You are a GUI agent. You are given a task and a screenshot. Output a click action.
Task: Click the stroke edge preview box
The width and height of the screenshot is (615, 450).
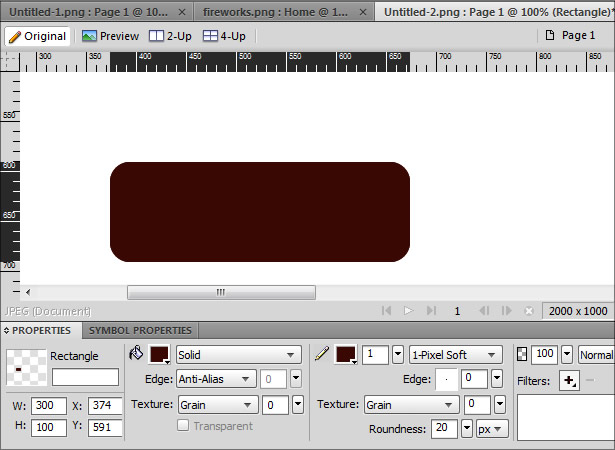pos(446,379)
